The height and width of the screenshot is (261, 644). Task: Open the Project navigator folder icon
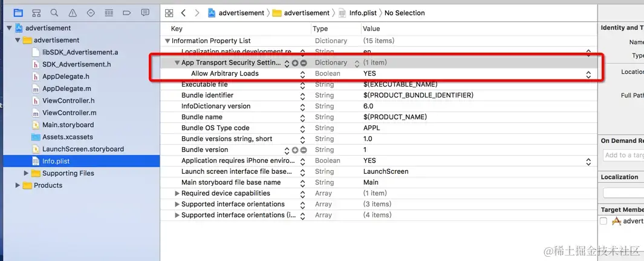click(18, 13)
